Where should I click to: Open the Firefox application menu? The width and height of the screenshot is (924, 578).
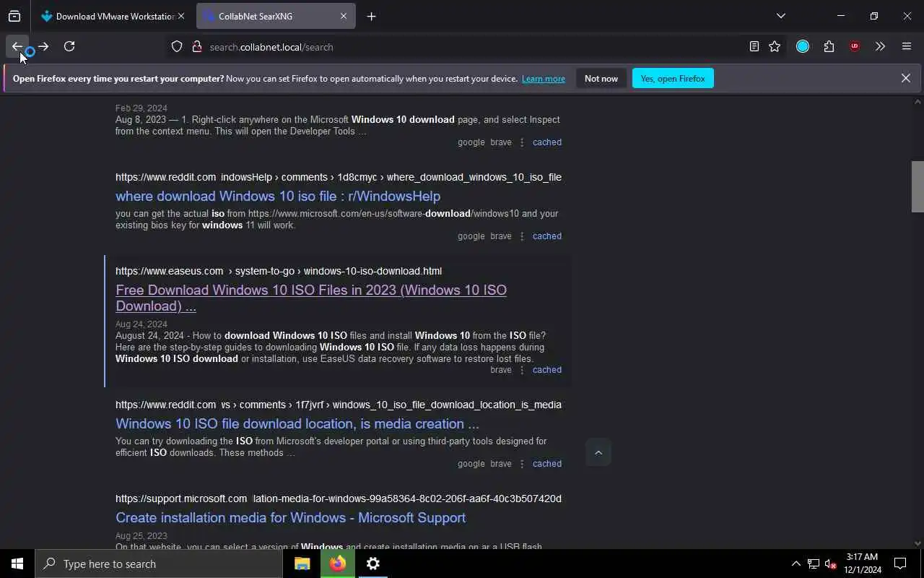pos(907,46)
